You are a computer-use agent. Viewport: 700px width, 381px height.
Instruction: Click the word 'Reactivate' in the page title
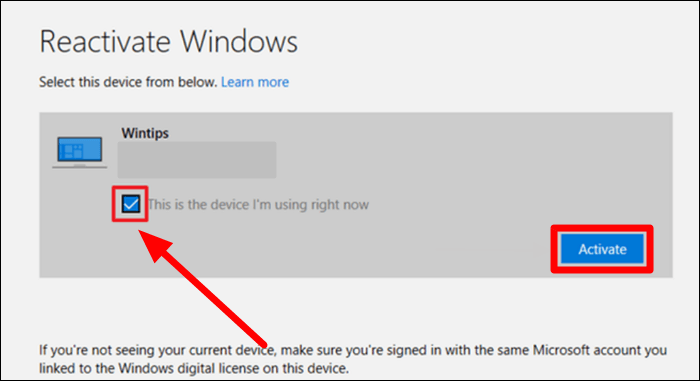(105, 42)
